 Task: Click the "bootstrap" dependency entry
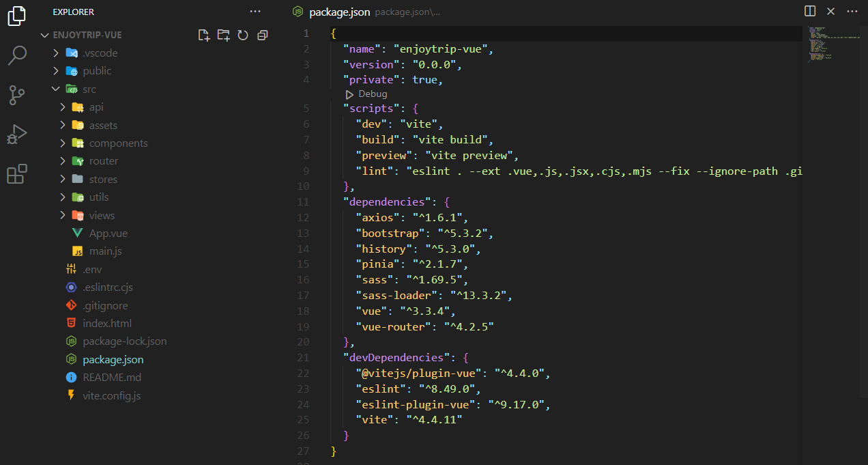(x=424, y=234)
